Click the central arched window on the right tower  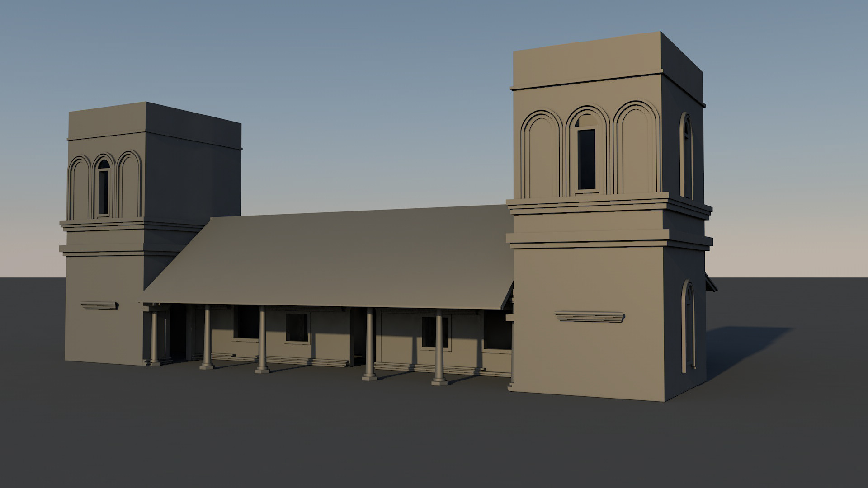coord(587,158)
